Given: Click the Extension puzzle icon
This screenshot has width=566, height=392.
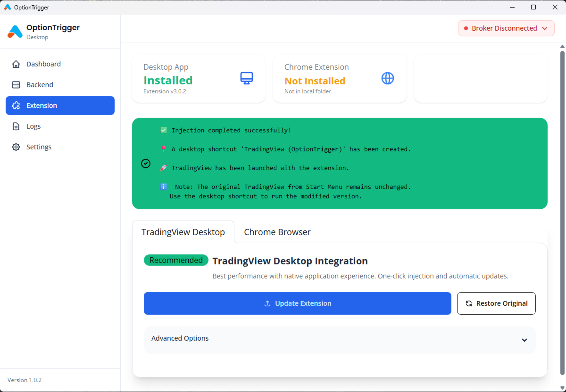Looking at the screenshot, I should 16,106.
